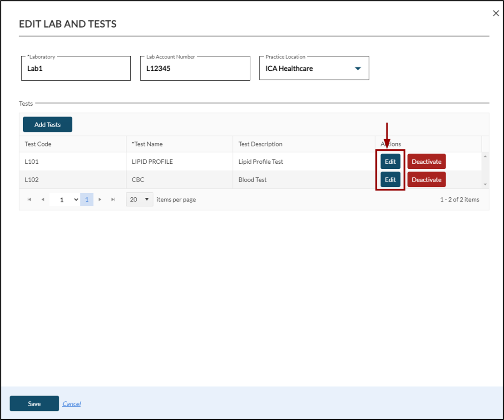The height and width of the screenshot is (420, 504).
Task: Save the lab and test changes
Action: coord(34,404)
